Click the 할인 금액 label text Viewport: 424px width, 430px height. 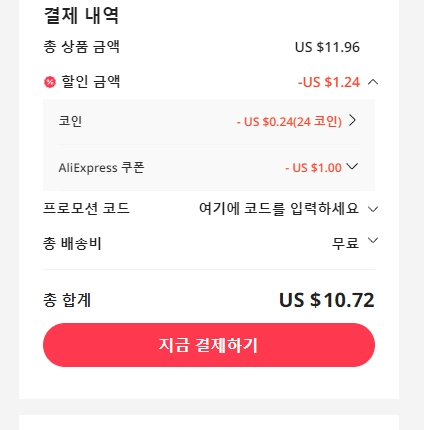point(90,82)
